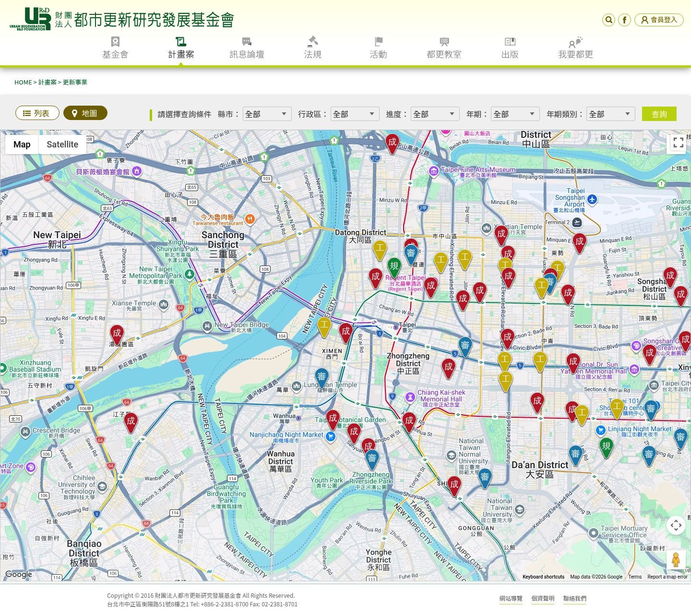Open the 縣市 dropdown

(267, 114)
